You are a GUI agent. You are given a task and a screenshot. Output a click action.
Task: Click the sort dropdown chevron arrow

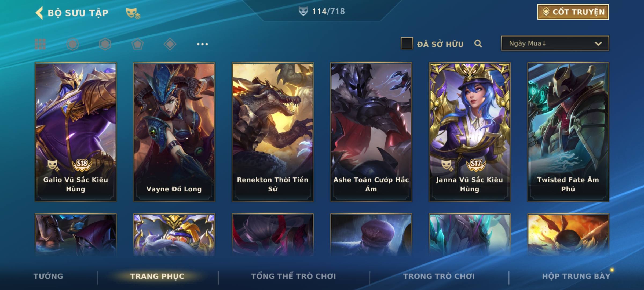click(x=598, y=44)
